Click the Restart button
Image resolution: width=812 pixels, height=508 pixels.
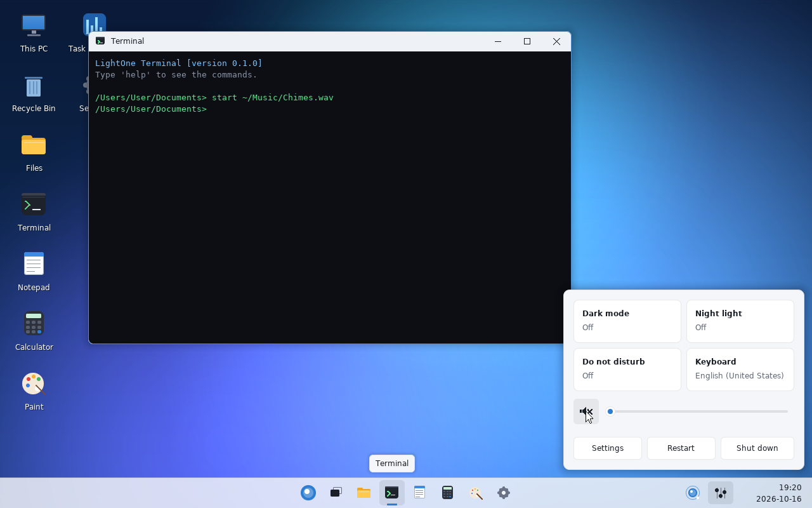point(681,448)
